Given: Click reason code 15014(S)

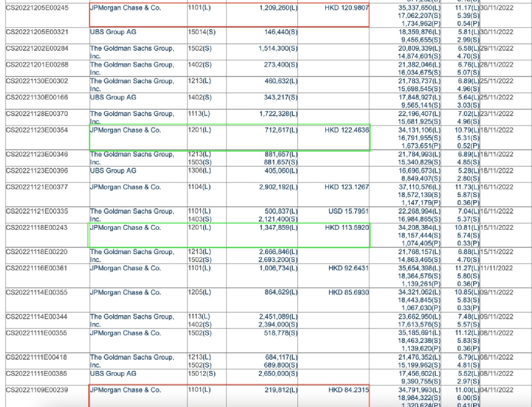Looking at the screenshot, I should point(202,32).
